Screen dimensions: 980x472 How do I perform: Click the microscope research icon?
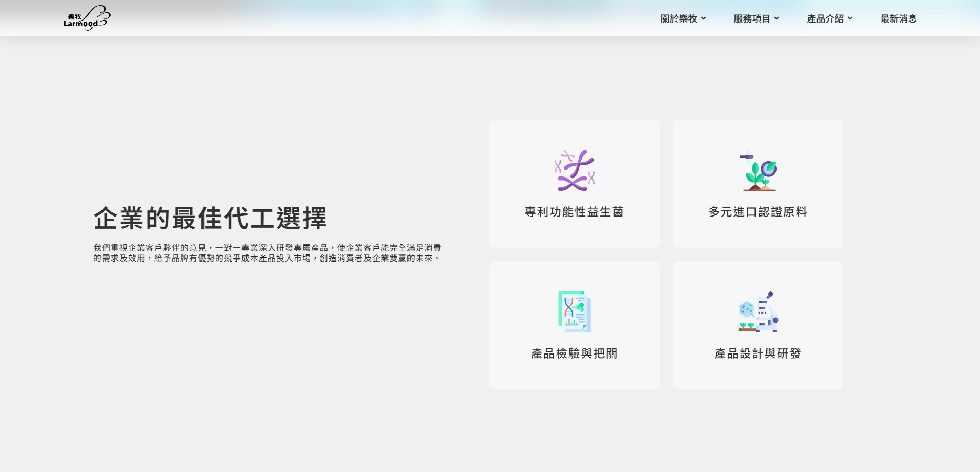coord(759,311)
